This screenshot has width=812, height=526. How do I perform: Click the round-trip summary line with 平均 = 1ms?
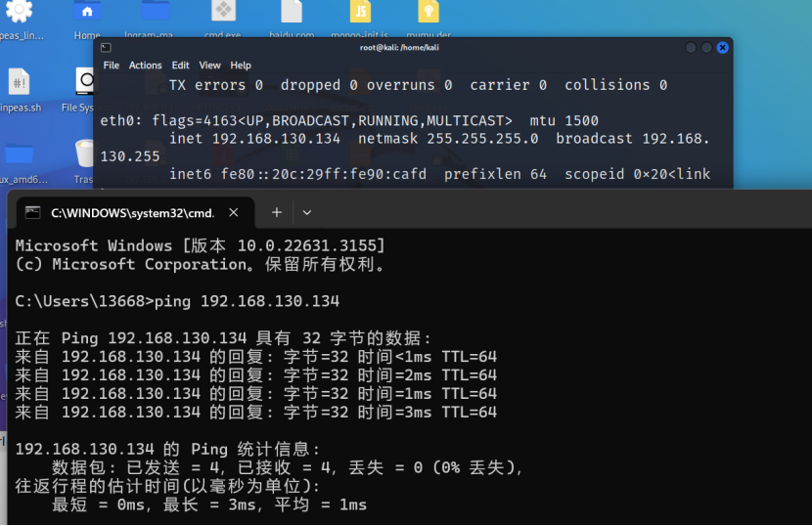pyautogui.click(x=209, y=504)
